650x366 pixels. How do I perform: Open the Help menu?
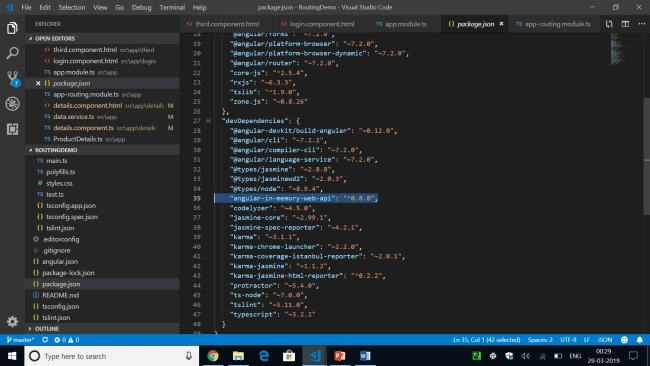(199, 7)
